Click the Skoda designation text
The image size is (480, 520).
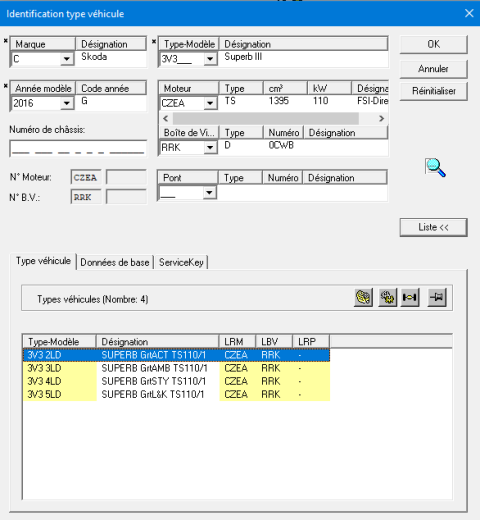click(94, 57)
